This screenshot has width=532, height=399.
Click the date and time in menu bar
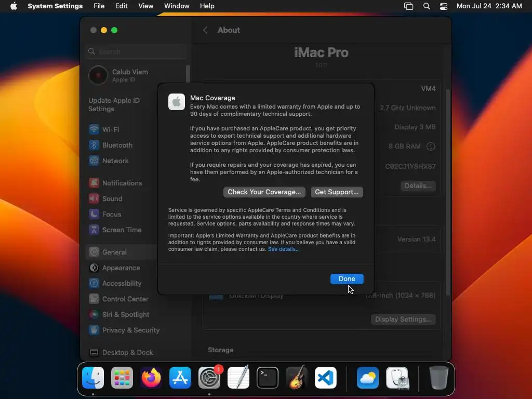(489, 6)
